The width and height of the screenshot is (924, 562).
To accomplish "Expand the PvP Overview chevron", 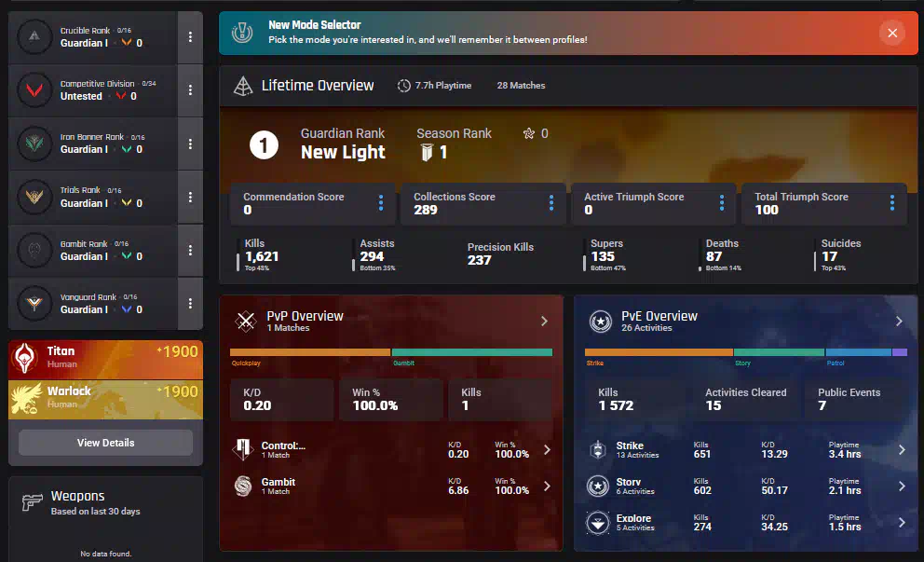I will (544, 322).
